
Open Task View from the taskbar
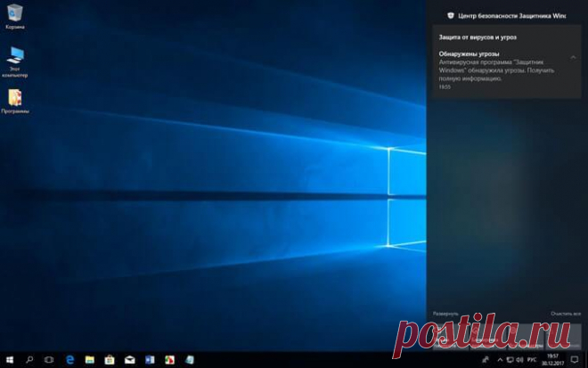(49, 360)
